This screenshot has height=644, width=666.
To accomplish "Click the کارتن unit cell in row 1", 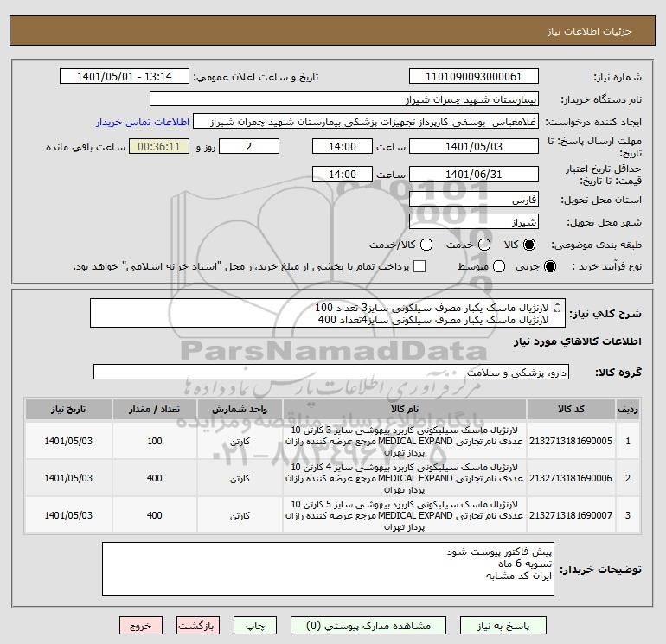I will pos(240,442).
